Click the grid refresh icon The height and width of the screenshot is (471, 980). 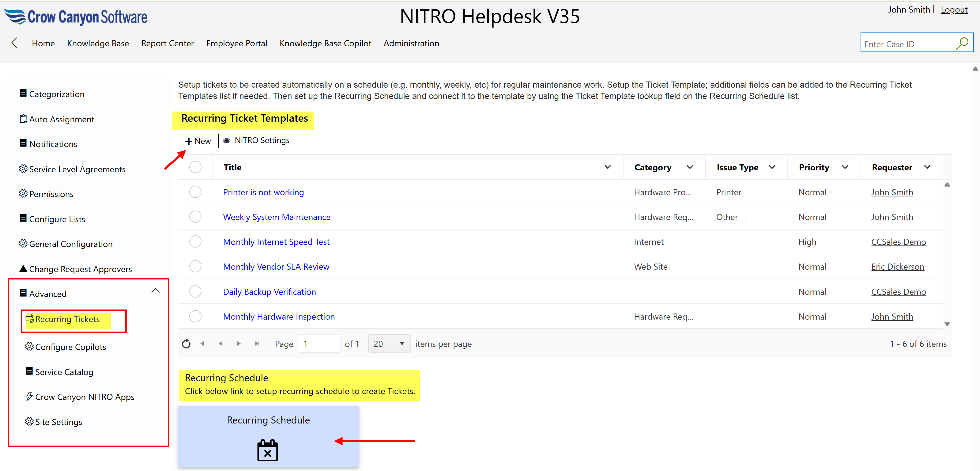[186, 344]
